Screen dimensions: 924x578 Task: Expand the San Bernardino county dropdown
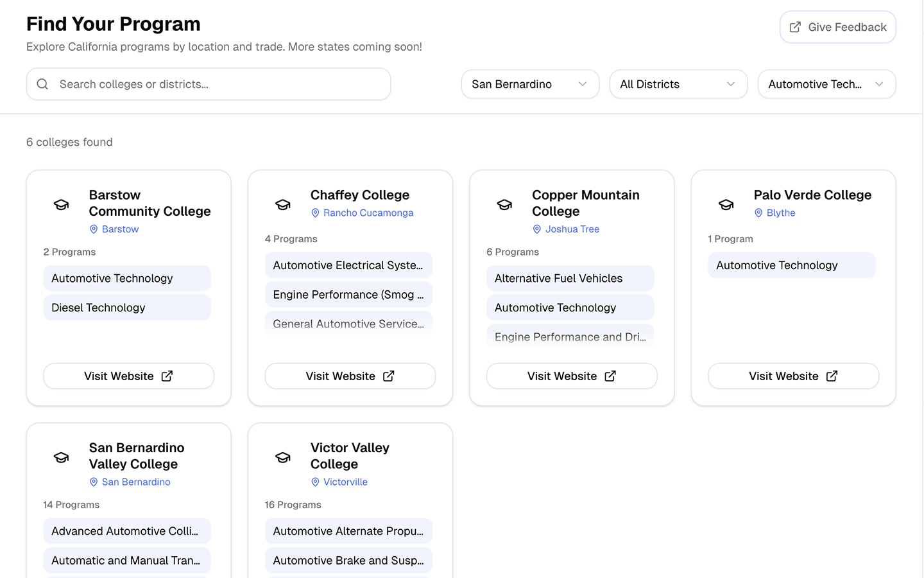coord(530,84)
